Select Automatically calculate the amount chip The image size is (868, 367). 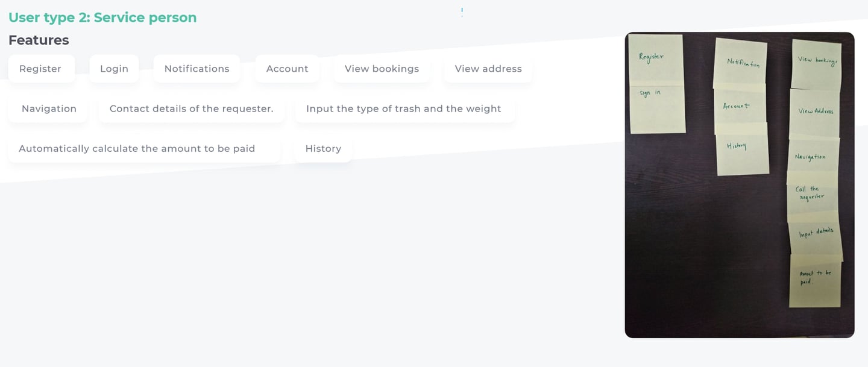[x=137, y=148]
